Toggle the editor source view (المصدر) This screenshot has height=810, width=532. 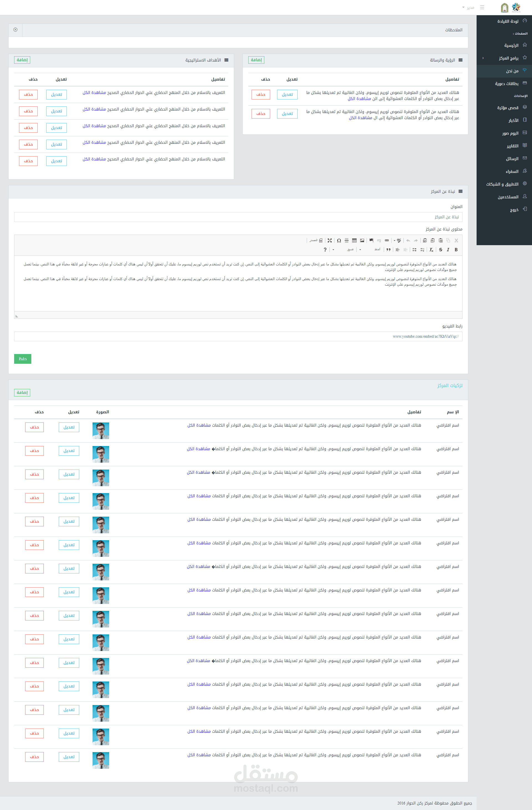tap(316, 241)
